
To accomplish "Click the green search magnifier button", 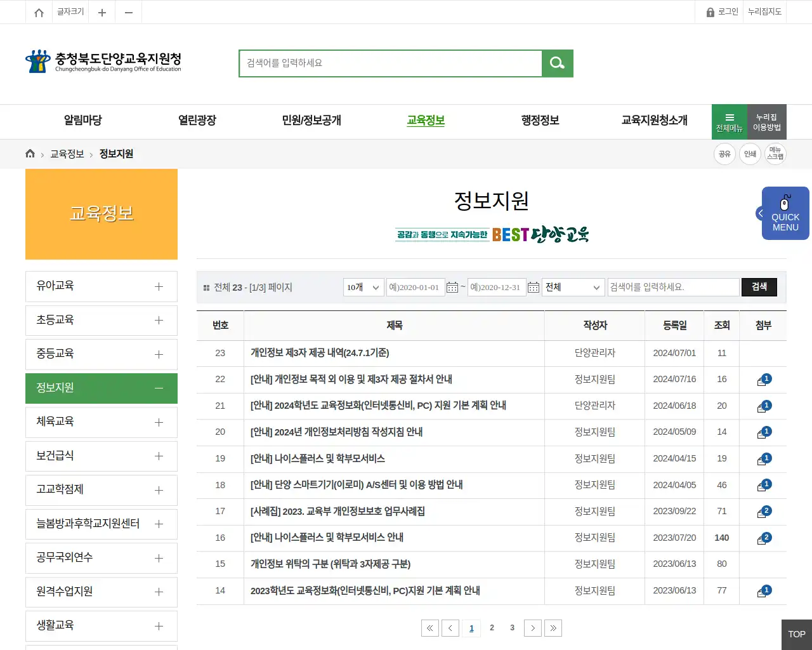I will point(558,63).
